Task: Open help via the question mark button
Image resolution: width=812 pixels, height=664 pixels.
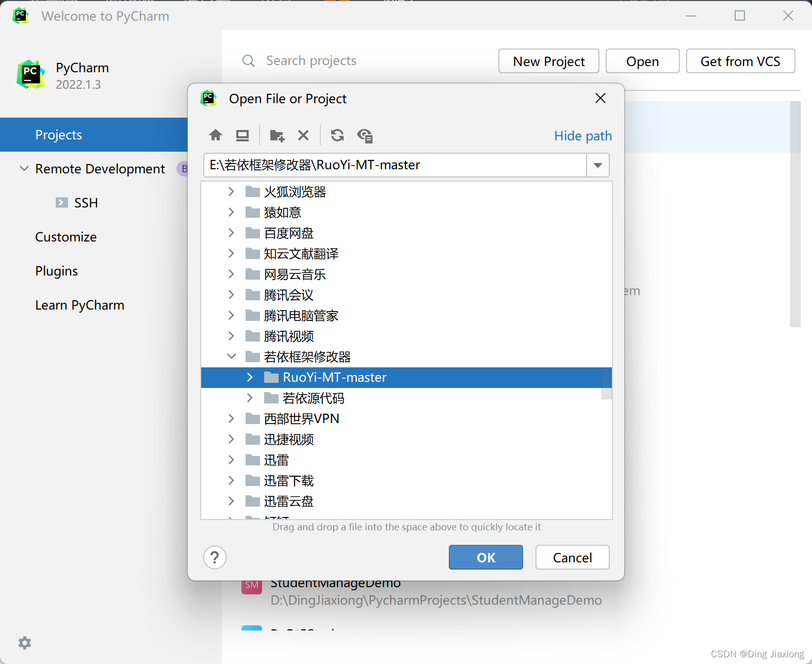Action: coord(215,558)
